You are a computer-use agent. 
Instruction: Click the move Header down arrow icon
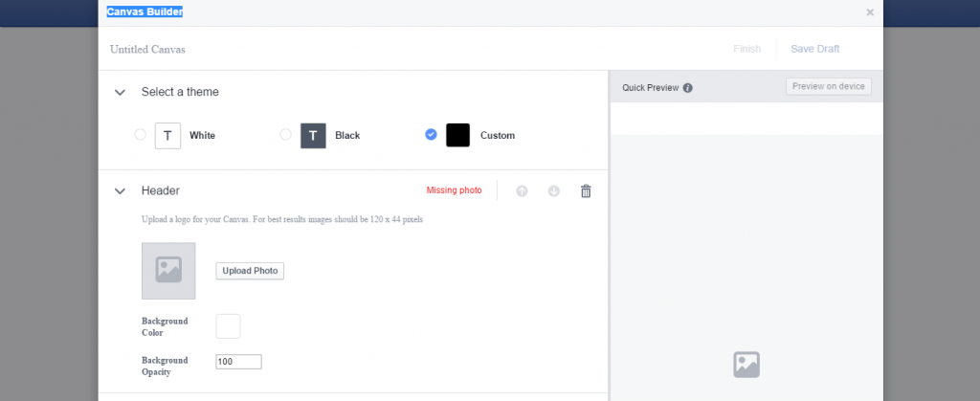[x=553, y=190]
